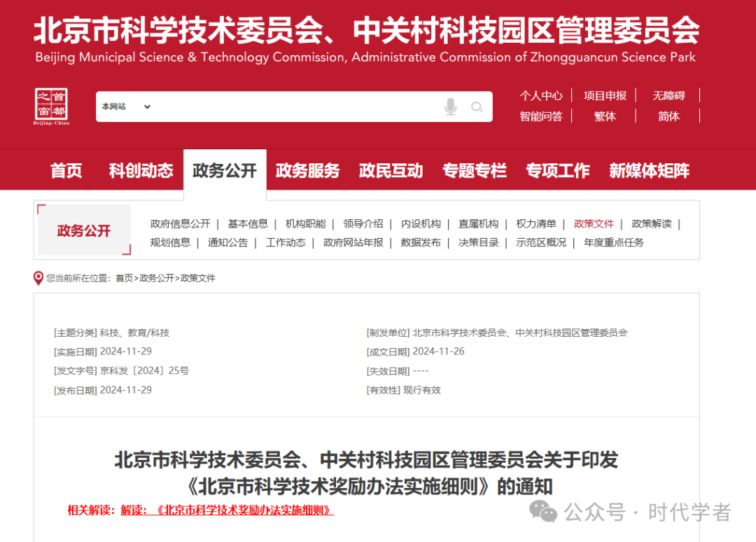Switch to 繁体 traditional Chinese
The width and height of the screenshot is (756, 542).
click(605, 116)
